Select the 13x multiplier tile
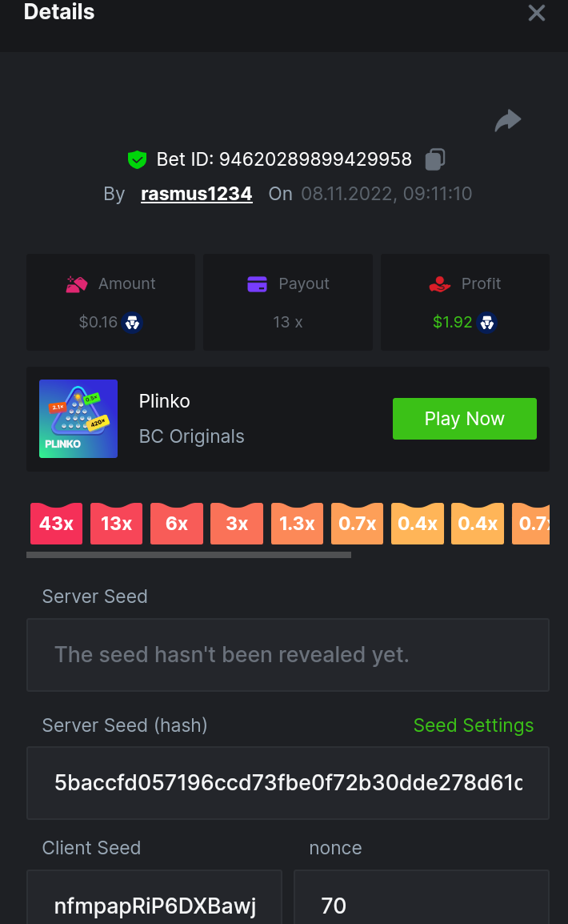This screenshot has width=568, height=924. pos(117,524)
